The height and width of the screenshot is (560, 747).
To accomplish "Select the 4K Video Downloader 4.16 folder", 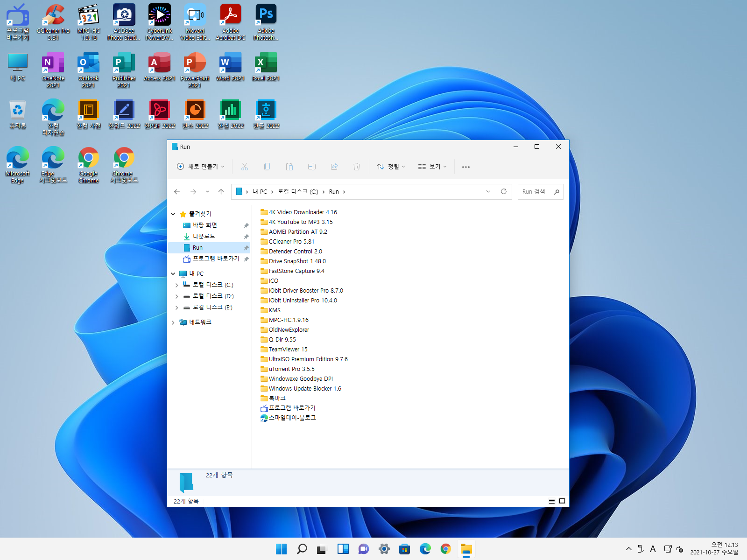I will tap(299, 212).
